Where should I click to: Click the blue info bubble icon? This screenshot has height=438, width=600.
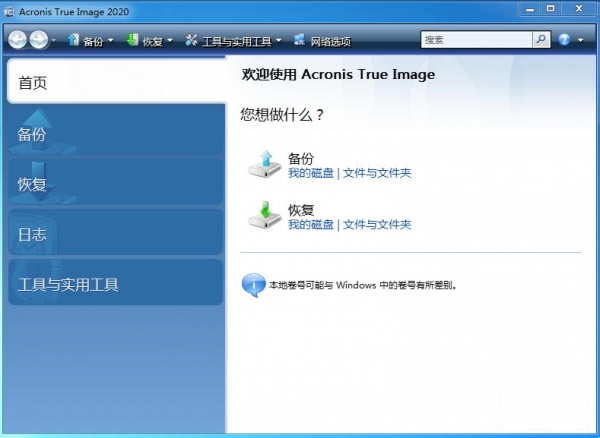(253, 285)
